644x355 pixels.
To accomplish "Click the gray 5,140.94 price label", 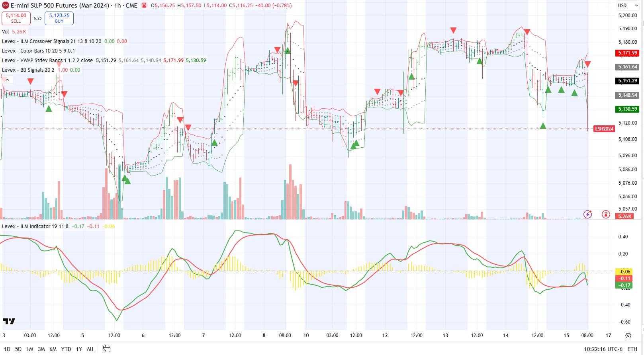I will tap(628, 95).
